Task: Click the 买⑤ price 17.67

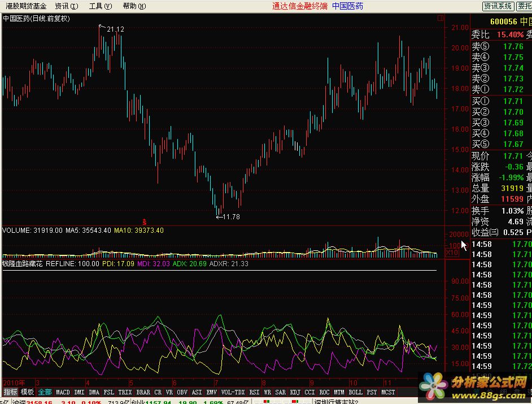Action: (x=513, y=144)
